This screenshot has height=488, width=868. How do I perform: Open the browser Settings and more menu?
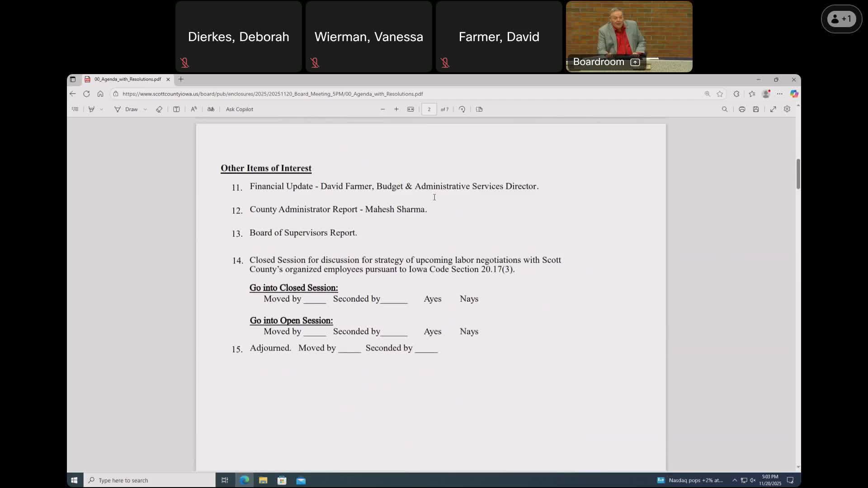(780, 94)
